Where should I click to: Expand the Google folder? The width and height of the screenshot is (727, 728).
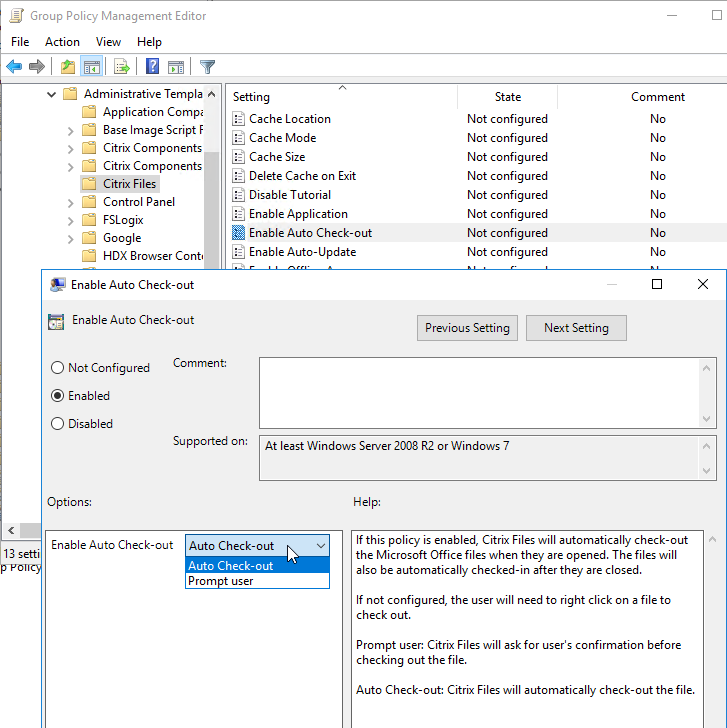71,240
